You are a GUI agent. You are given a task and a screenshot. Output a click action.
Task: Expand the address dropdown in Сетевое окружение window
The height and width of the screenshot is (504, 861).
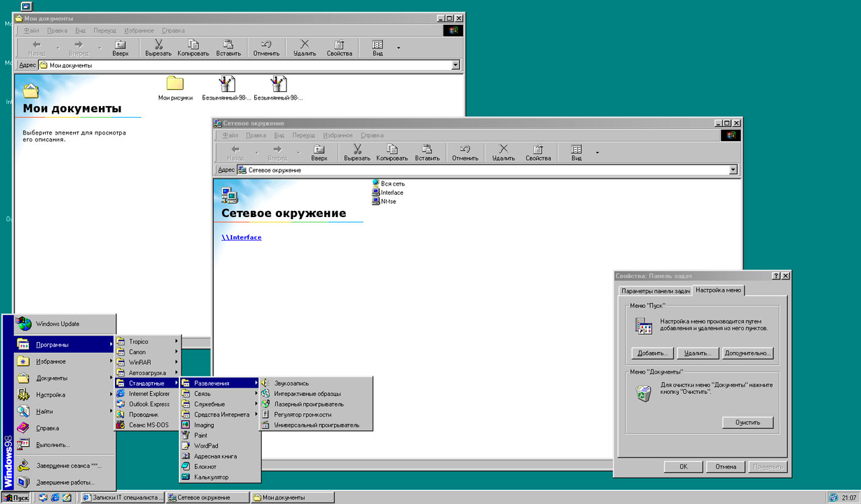tap(733, 170)
